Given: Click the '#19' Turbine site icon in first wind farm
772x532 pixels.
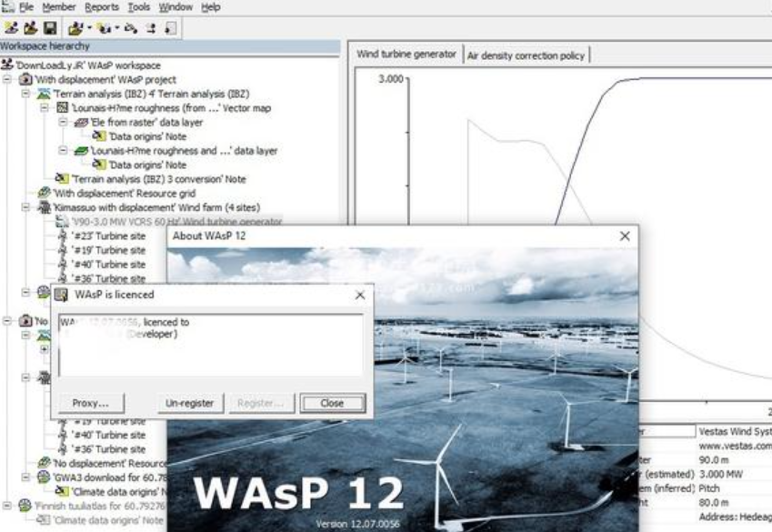Looking at the screenshot, I should pyautogui.click(x=63, y=250).
